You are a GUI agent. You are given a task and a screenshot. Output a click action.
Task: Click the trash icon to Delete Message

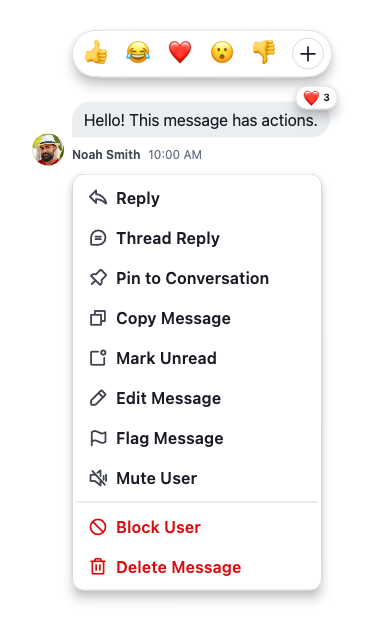(x=98, y=567)
